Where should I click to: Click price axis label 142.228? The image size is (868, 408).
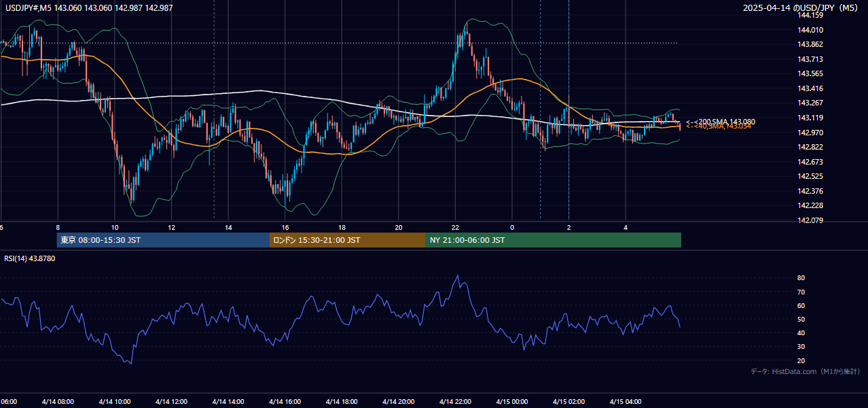click(811, 205)
